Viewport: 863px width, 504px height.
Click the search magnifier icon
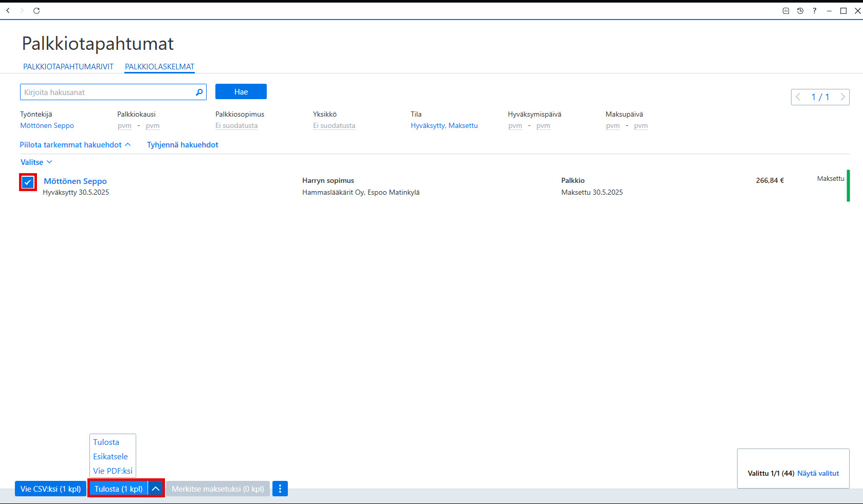click(199, 92)
